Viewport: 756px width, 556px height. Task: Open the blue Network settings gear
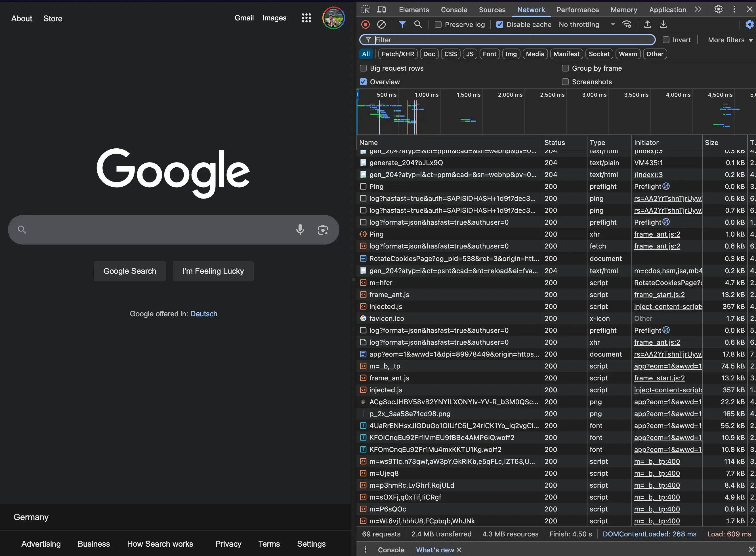[x=749, y=24]
